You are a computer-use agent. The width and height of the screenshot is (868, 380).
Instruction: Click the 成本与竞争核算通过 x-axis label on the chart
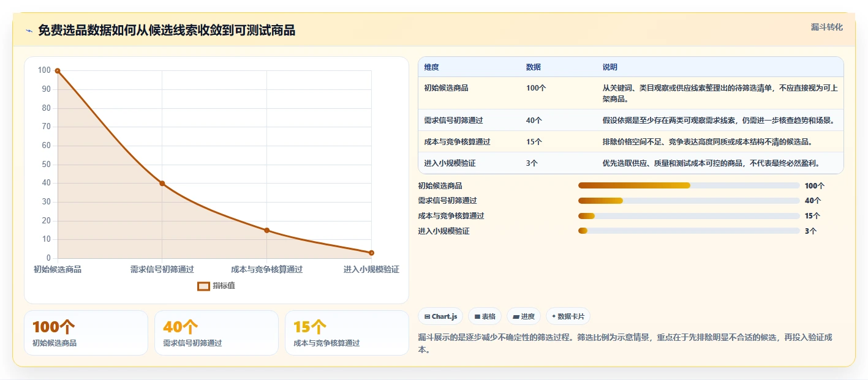[x=266, y=269]
